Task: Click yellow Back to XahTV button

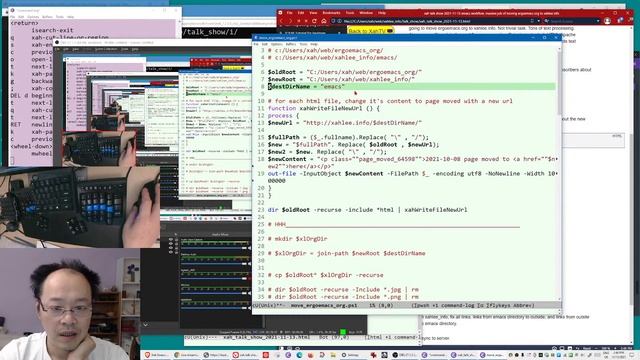Action: pos(370,31)
